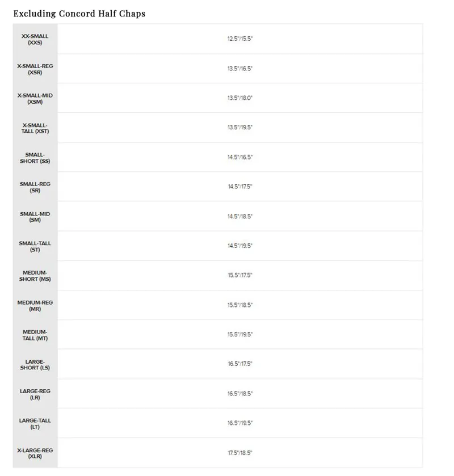454x476 pixels.
Task: Click the Excluding Concord Half Chaps heading
Action: click(79, 14)
